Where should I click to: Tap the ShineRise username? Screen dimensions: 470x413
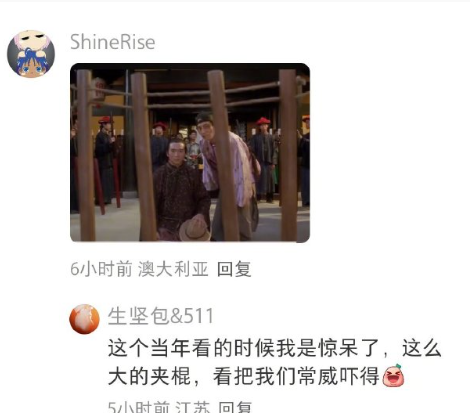pos(113,42)
